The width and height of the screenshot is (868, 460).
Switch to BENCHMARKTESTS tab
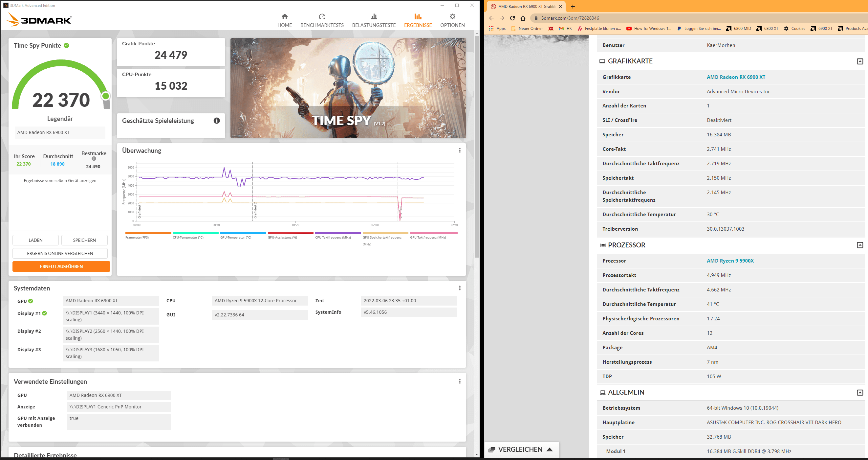pyautogui.click(x=322, y=21)
